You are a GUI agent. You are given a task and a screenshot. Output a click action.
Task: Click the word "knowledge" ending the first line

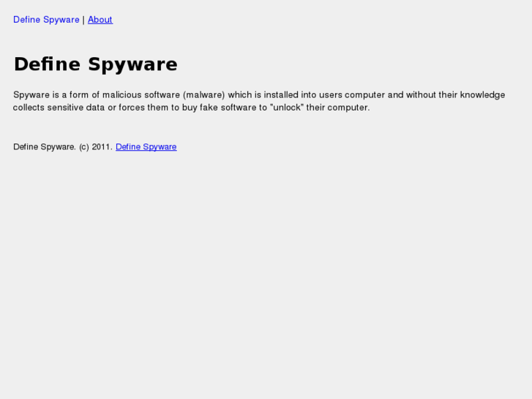(x=482, y=95)
